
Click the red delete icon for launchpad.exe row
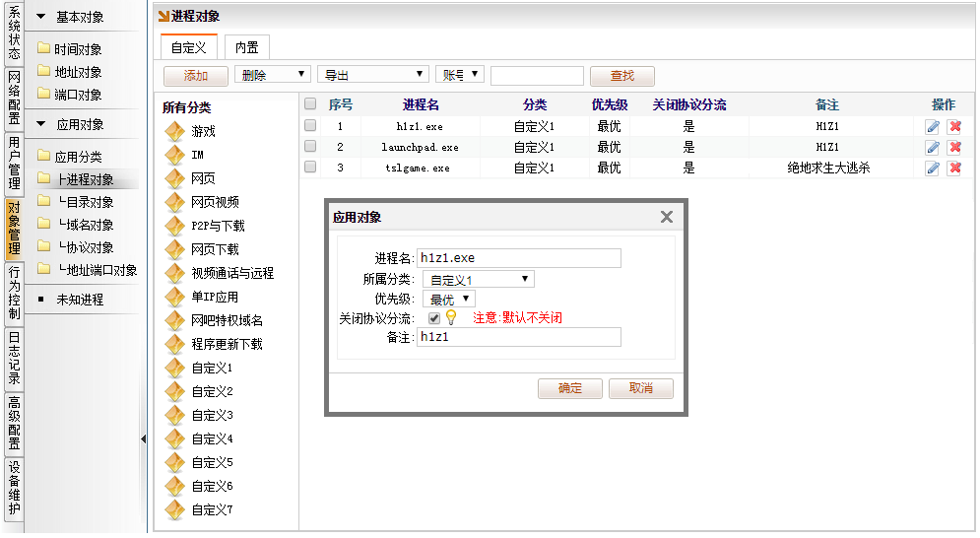(953, 147)
